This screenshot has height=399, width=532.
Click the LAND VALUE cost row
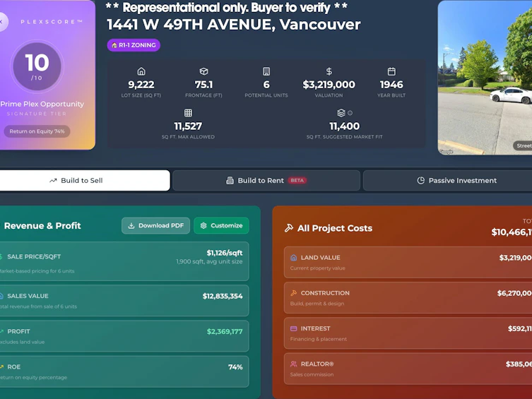coord(408,263)
